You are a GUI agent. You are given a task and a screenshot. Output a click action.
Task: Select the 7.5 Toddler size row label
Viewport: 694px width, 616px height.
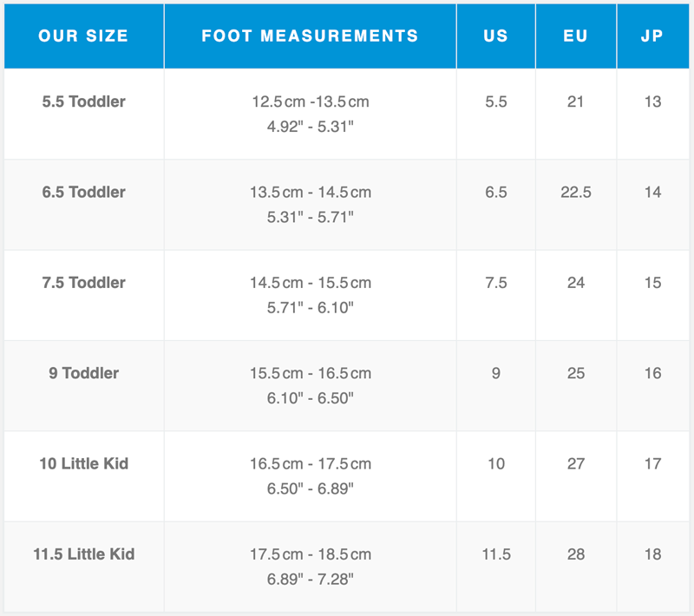(x=83, y=282)
